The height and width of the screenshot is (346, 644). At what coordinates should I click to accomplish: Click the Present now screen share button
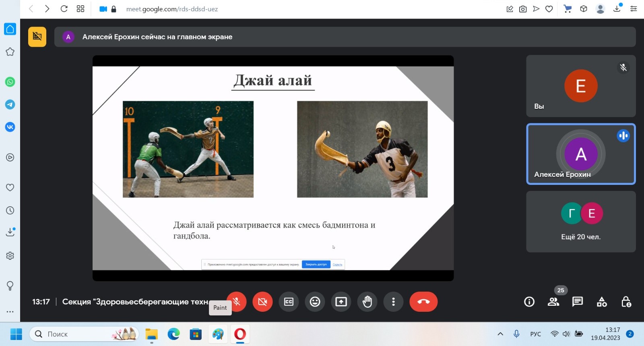(x=341, y=302)
